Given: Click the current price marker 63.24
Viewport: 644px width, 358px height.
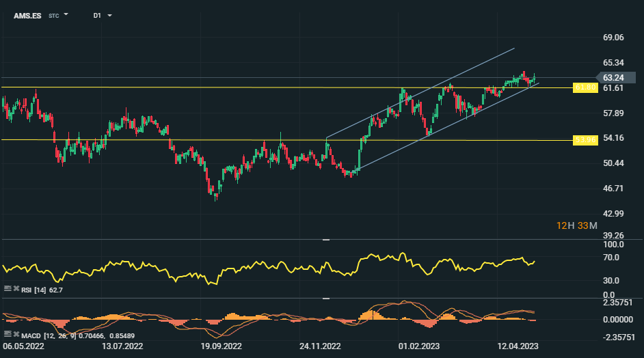Looking at the screenshot, I should point(616,77).
